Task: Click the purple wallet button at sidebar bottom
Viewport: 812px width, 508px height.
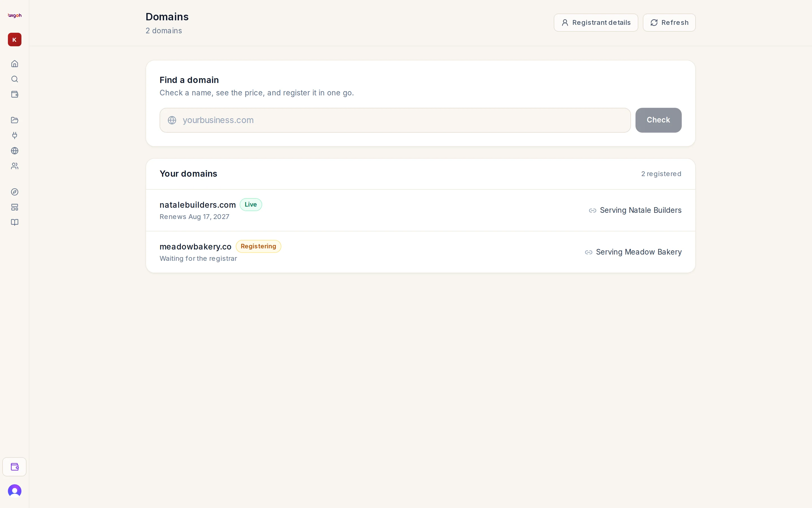Action: point(14,467)
